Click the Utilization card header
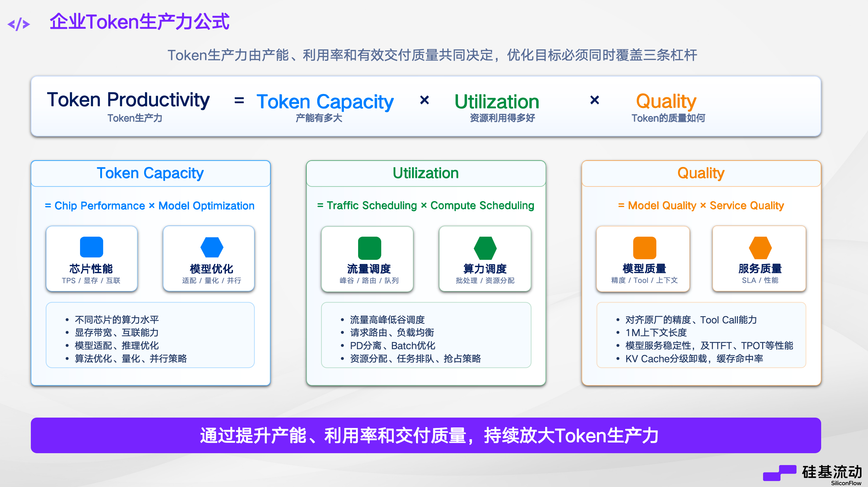Viewport: 868px width, 487px height. (x=426, y=173)
